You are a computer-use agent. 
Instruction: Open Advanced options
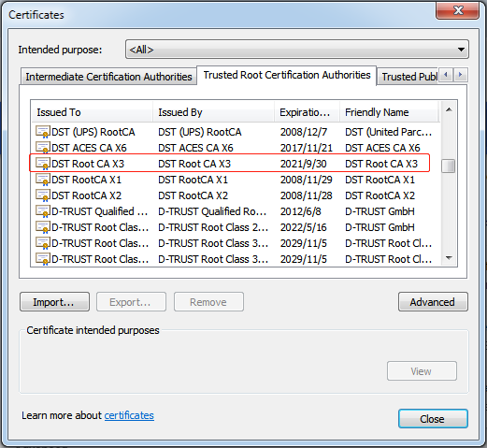coord(433,302)
